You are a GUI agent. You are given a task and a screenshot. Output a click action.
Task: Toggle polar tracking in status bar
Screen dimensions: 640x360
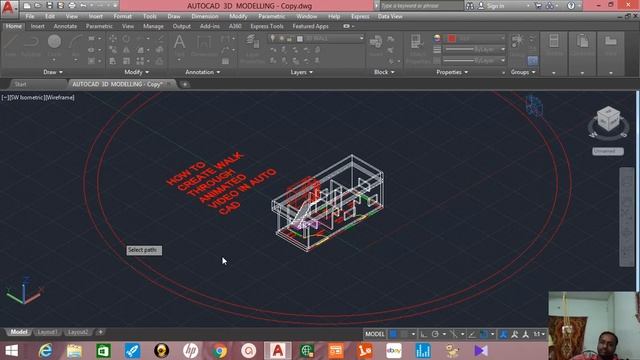pyautogui.click(x=435, y=334)
